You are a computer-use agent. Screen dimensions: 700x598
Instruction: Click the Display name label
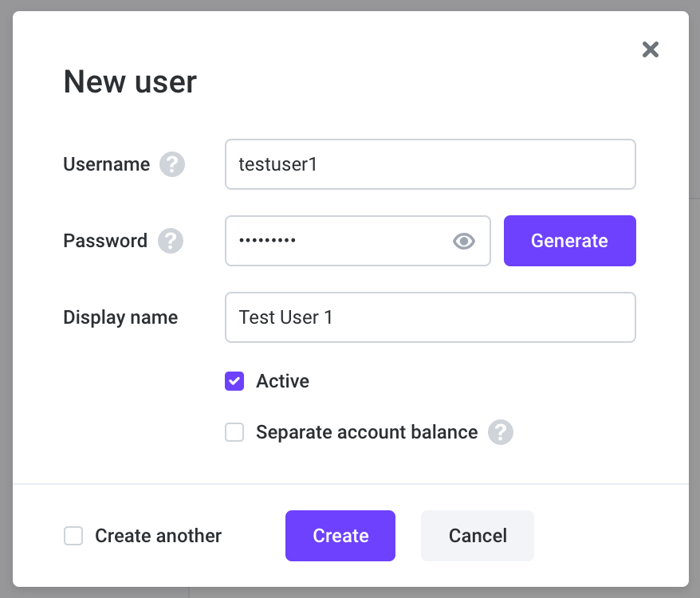point(120,317)
